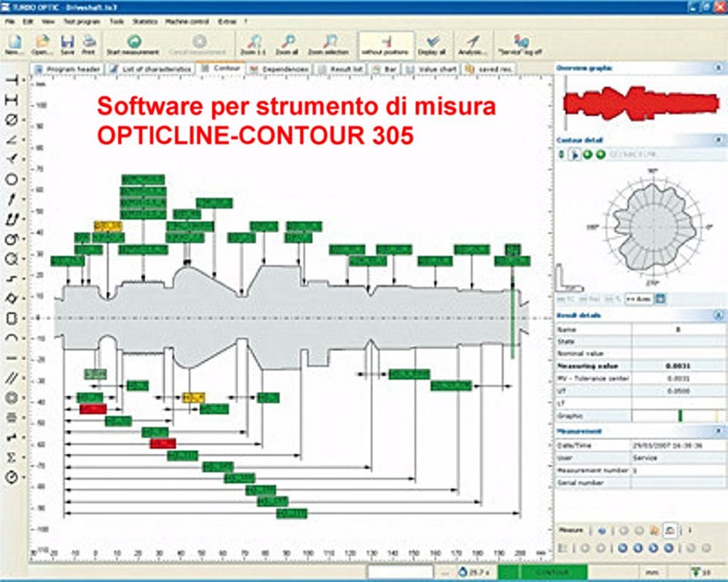Print using the Print toolbar icon
The width and height of the screenshot is (728, 582).
pos(89,45)
